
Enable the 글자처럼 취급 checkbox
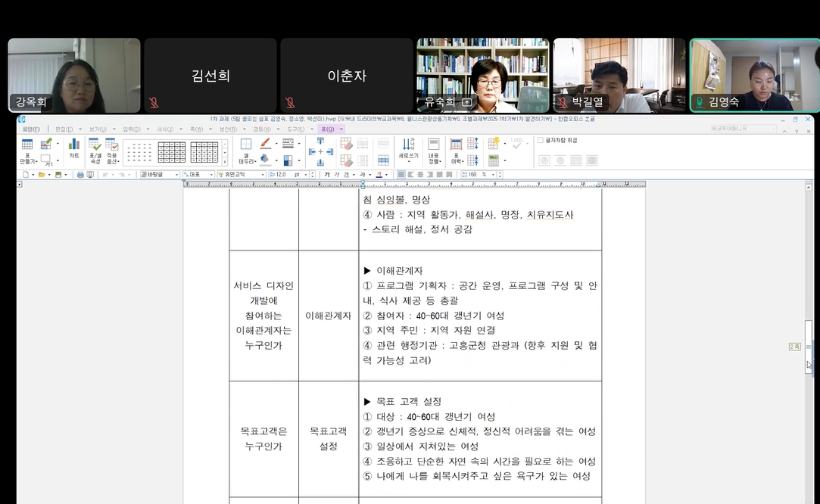click(x=540, y=140)
